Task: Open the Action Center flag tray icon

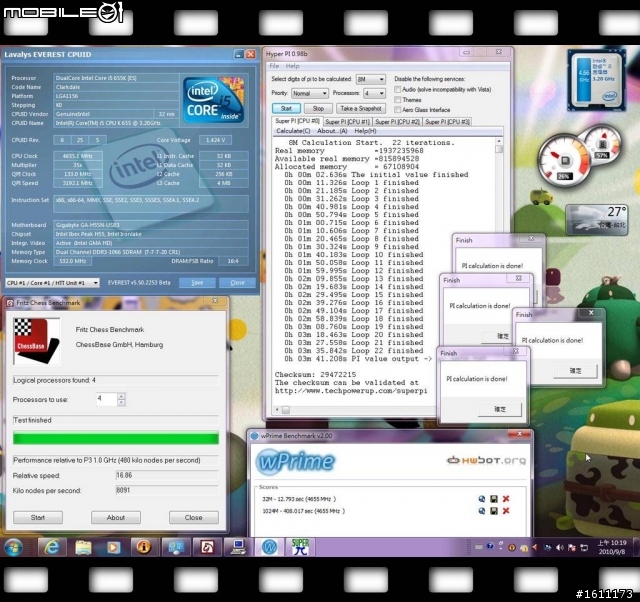Action: coord(571,547)
